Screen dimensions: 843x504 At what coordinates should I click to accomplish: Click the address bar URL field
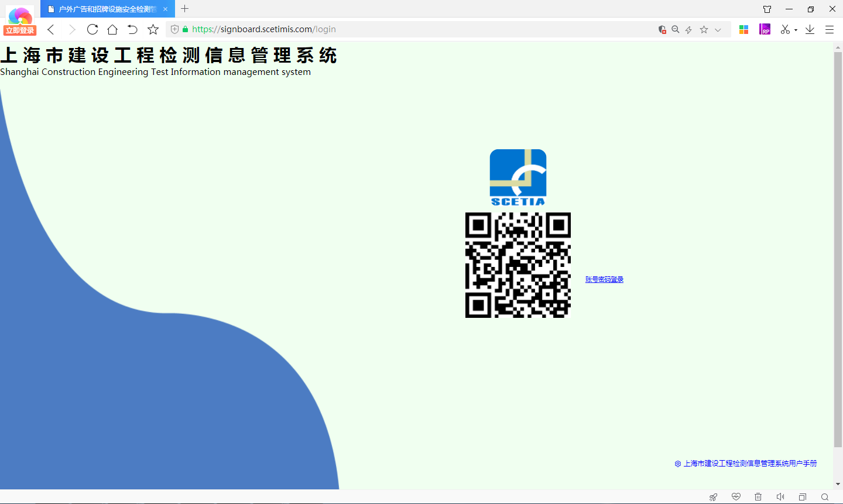click(x=410, y=29)
